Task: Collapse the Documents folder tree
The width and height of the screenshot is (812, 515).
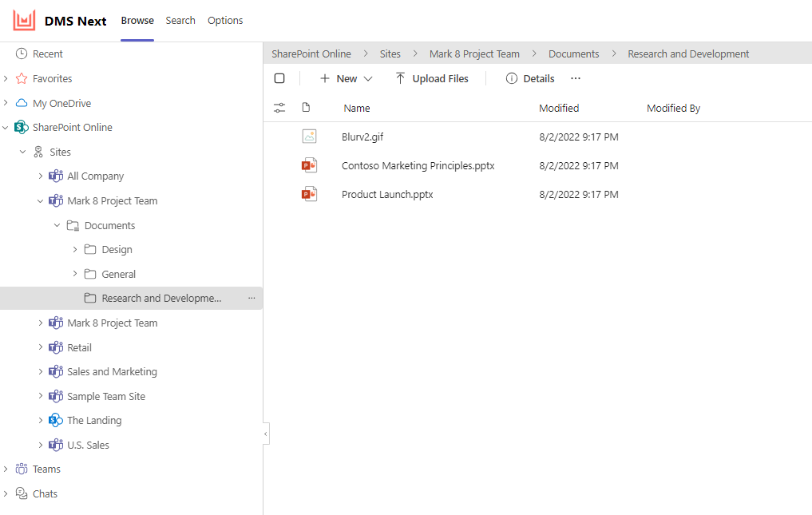Action: [56, 225]
